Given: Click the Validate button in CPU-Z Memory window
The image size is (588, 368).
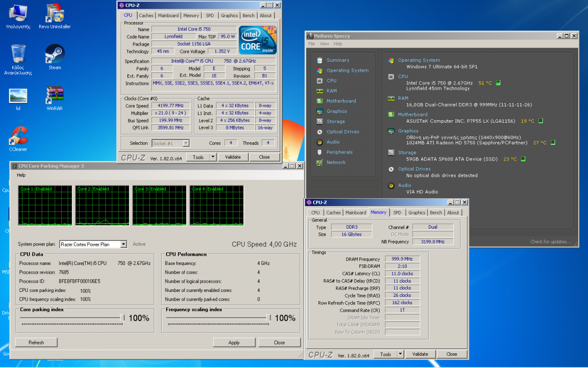Looking at the screenshot, I should click(x=420, y=354).
